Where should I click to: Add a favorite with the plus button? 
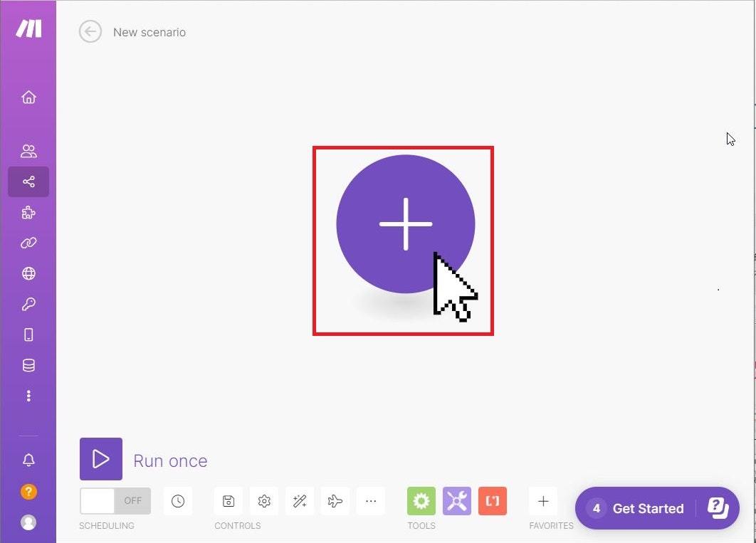(x=543, y=501)
